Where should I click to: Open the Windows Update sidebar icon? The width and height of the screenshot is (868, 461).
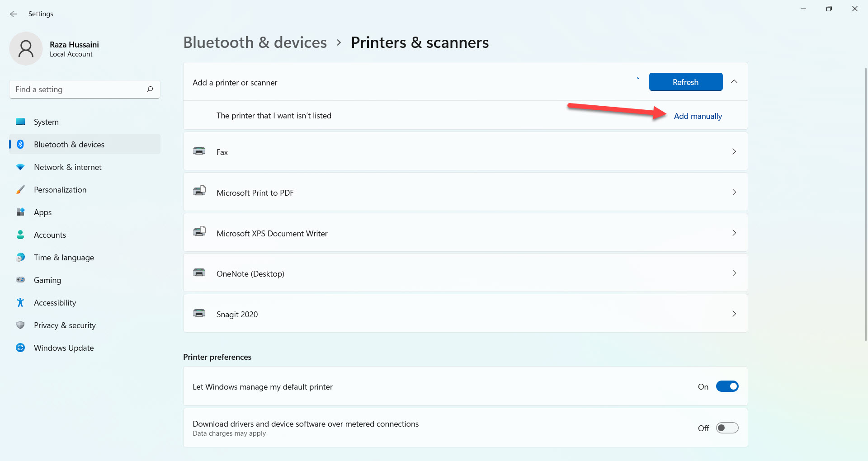click(x=20, y=348)
